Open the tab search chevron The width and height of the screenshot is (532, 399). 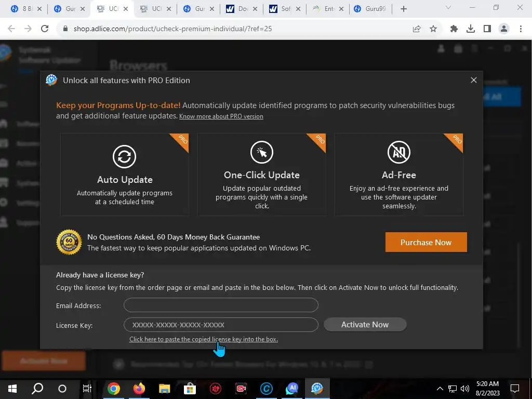coord(448,7)
